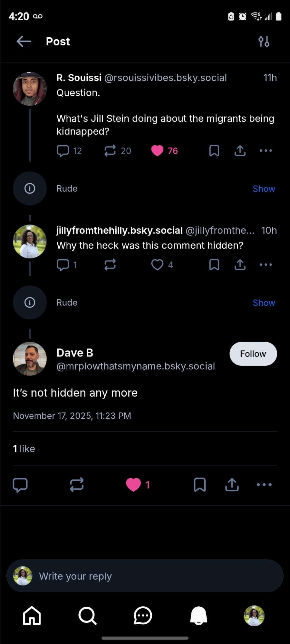Bookmark R. Souissi's post
The image size is (290, 644).
tap(214, 151)
